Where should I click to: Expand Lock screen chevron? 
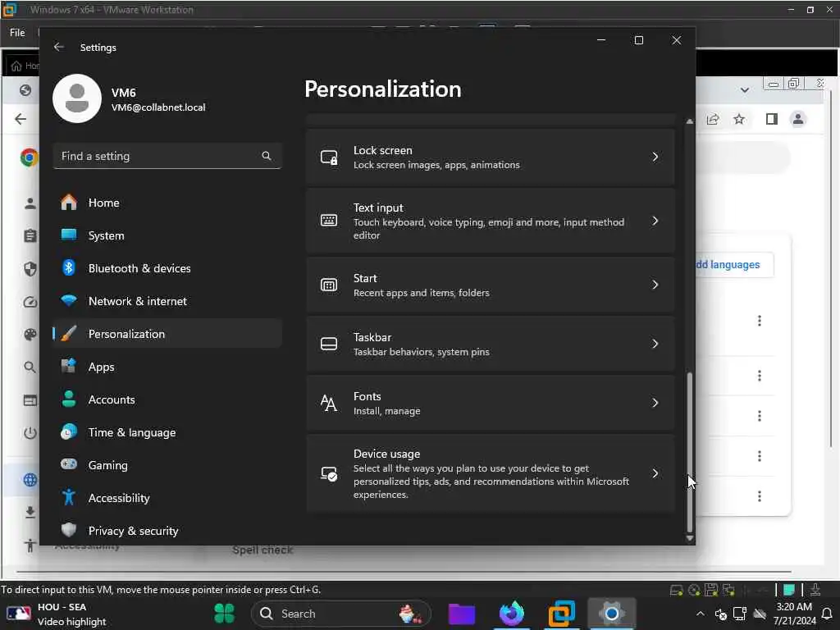pos(655,157)
